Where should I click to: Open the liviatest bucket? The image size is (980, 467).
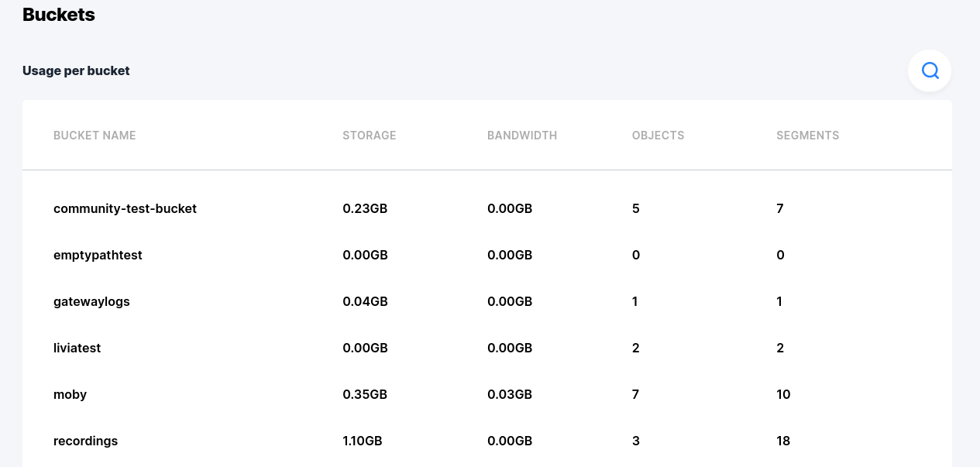pyautogui.click(x=77, y=348)
